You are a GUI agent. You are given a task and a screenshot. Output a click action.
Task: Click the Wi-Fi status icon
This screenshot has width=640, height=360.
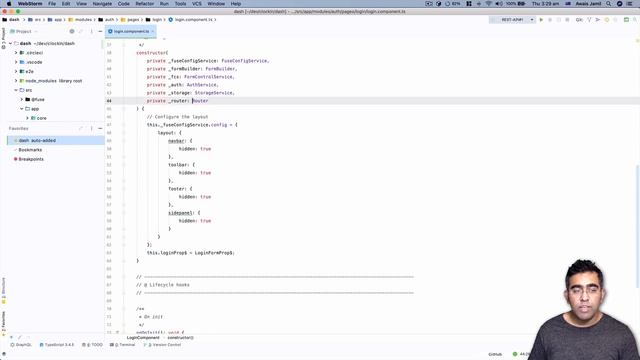point(489,4)
